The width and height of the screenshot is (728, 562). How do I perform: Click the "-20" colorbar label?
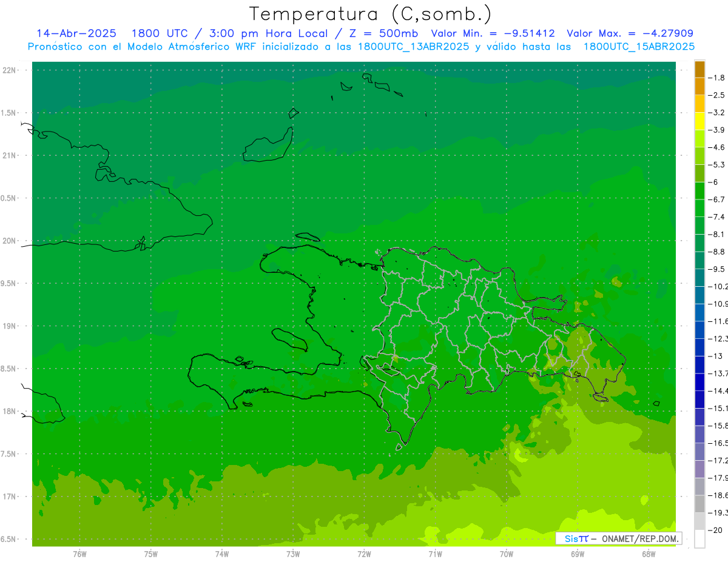click(x=716, y=530)
